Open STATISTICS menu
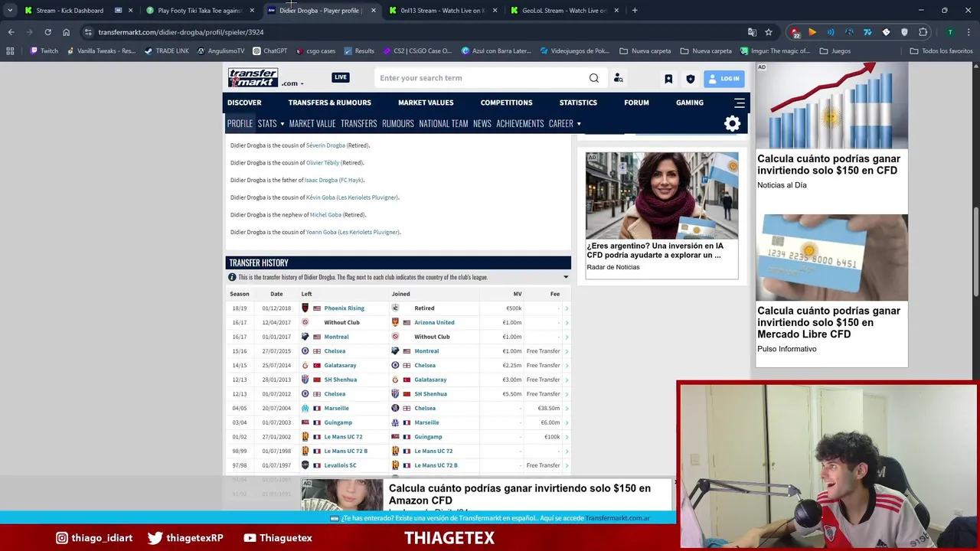The width and height of the screenshot is (980, 551). (578, 103)
